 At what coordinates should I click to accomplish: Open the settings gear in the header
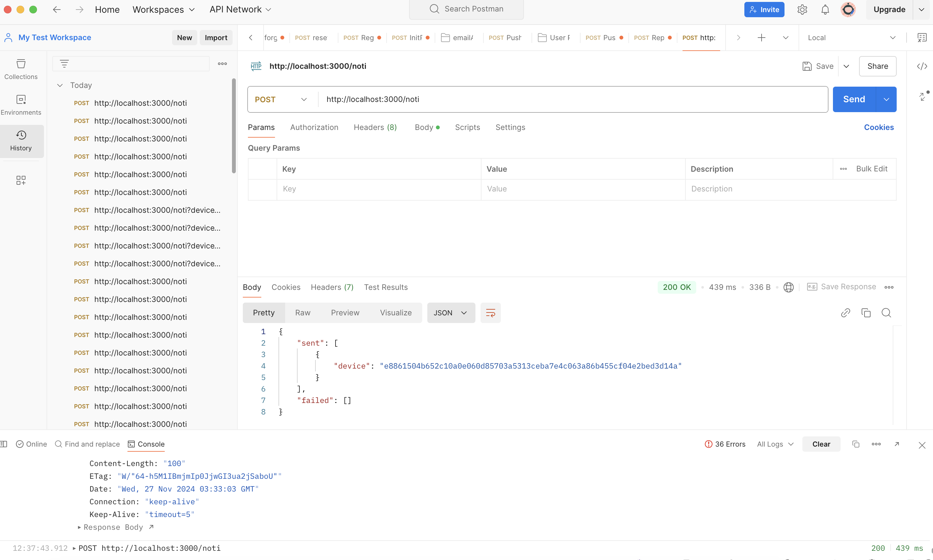[x=802, y=10]
